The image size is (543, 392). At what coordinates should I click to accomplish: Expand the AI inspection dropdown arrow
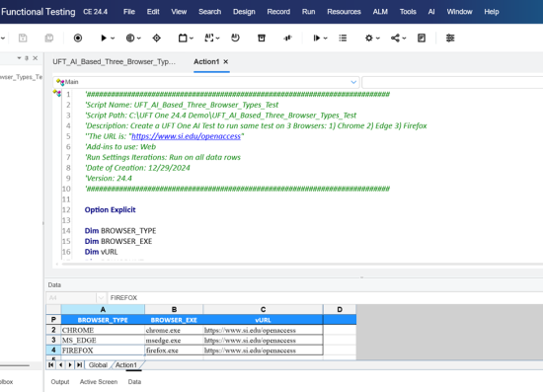pos(217,39)
